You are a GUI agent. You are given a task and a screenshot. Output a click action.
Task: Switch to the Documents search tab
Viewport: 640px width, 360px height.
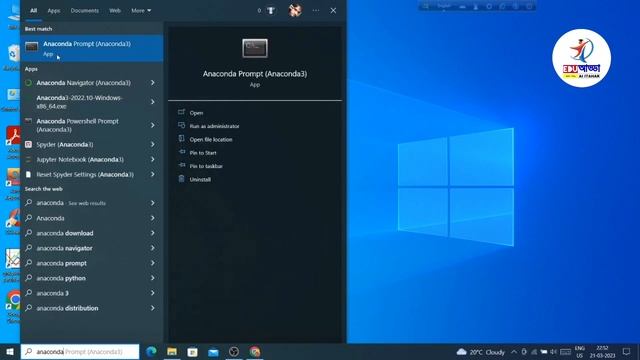pyautogui.click(x=84, y=11)
